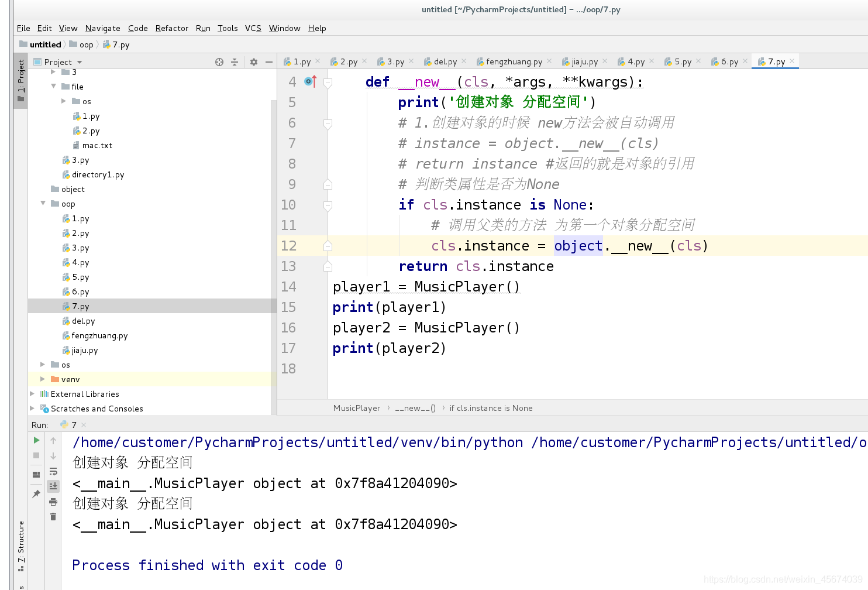Select 7.py in oop folder

coord(81,306)
